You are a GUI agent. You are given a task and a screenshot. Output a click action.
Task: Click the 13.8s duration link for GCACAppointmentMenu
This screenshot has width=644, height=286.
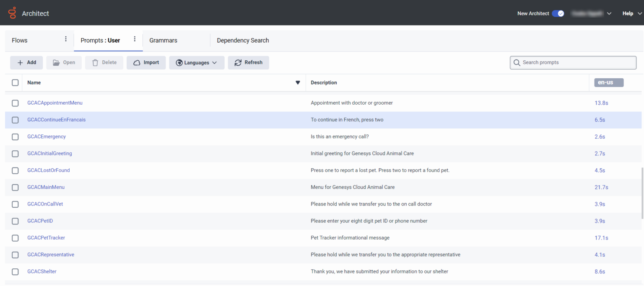[x=602, y=103]
